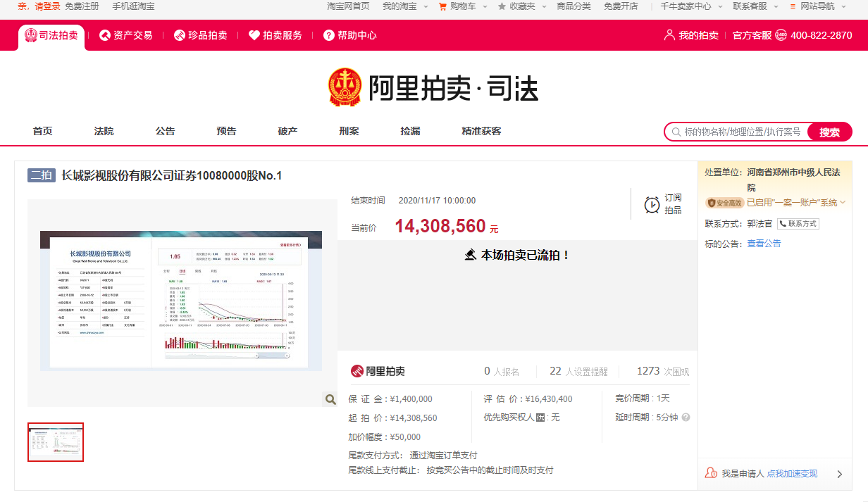Screen dimensions: 868x502
Task: Click the red 搜索 search button
Action: 829,132
